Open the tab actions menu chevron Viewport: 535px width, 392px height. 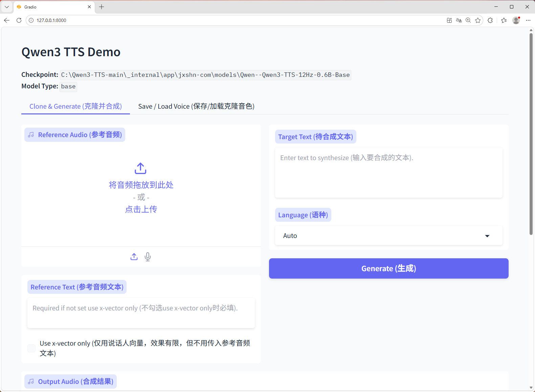7,7
